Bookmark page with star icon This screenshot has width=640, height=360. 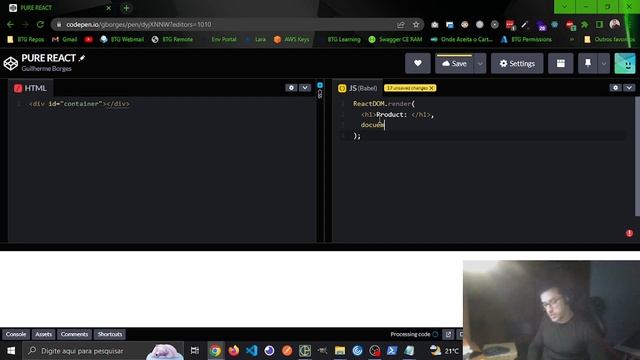416,24
